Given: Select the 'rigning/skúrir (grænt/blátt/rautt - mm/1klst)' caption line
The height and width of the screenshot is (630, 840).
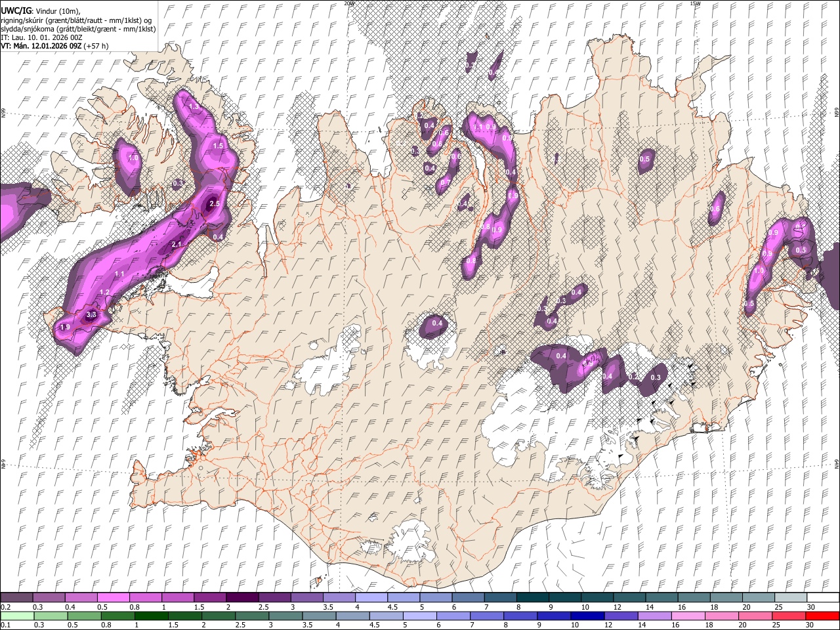Looking at the screenshot, I should pyautogui.click(x=75, y=20).
